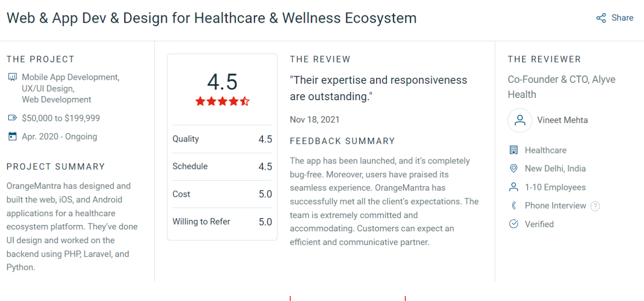Image resolution: width=644 pixels, height=301 pixels.
Task: Click the Verified label text
Action: click(539, 224)
